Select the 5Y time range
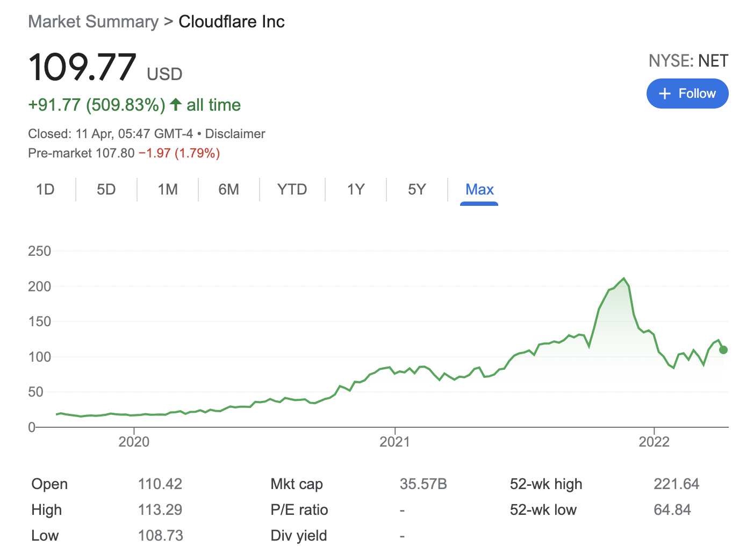 click(x=416, y=190)
